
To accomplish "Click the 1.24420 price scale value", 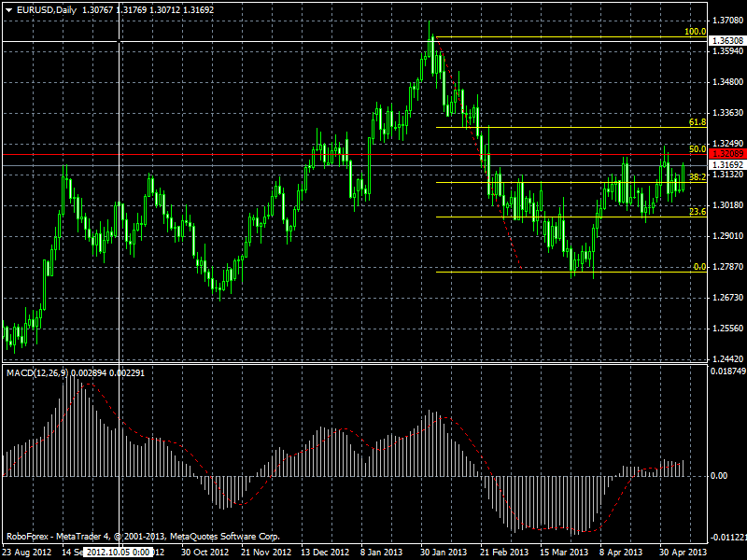I will 727,359.
